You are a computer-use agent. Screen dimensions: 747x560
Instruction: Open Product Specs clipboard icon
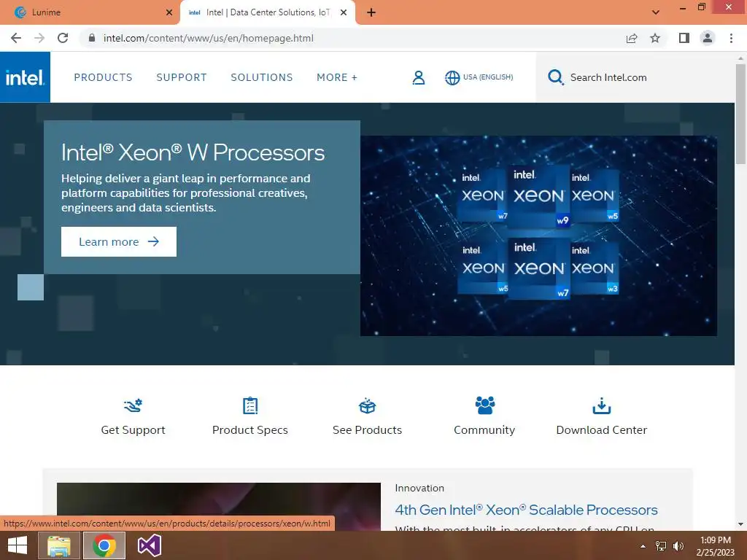(x=250, y=405)
